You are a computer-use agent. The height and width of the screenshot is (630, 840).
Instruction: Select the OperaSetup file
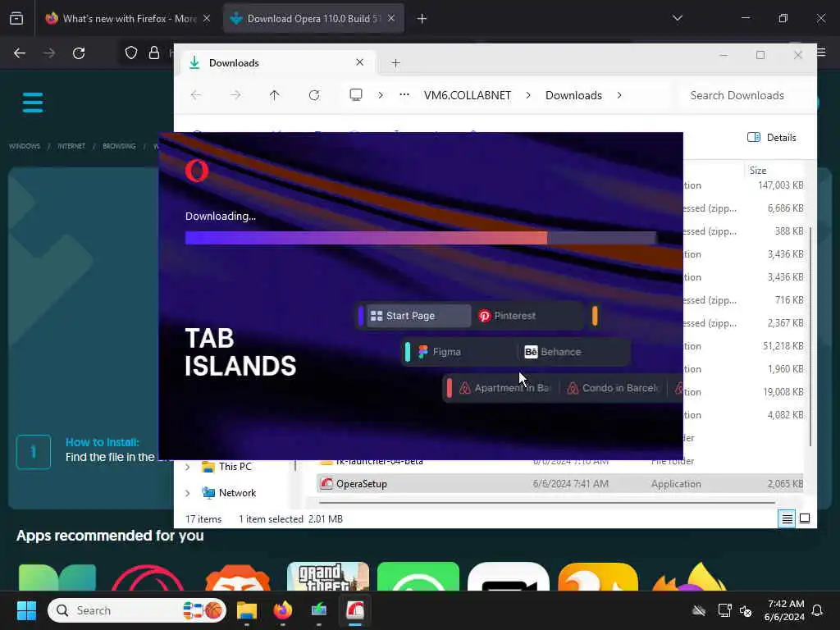559,484
